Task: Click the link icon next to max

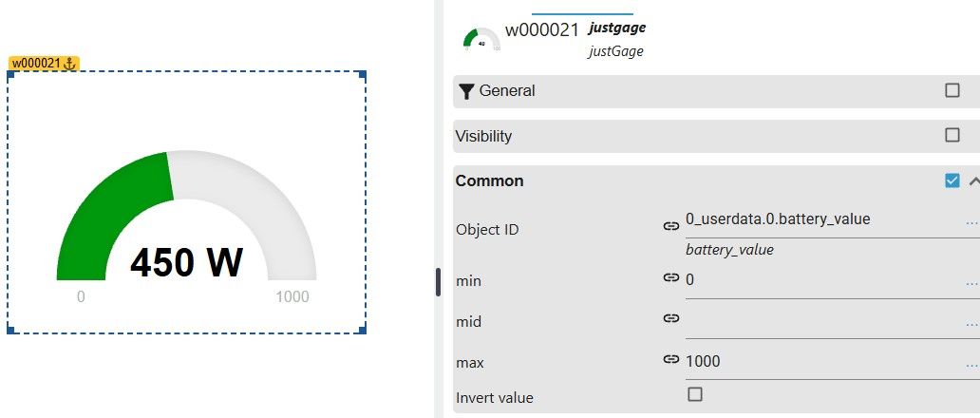Action: (670, 359)
